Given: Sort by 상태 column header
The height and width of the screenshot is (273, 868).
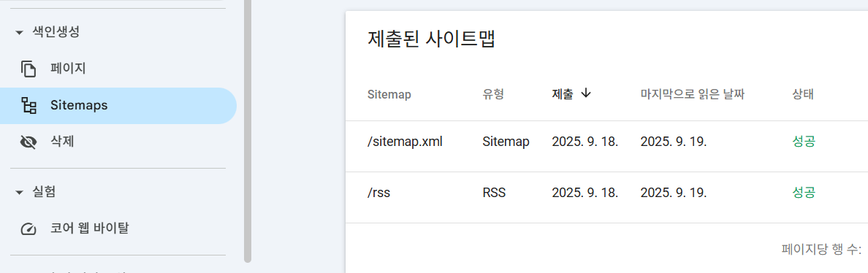Looking at the screenshot, I should pos(803,94).
